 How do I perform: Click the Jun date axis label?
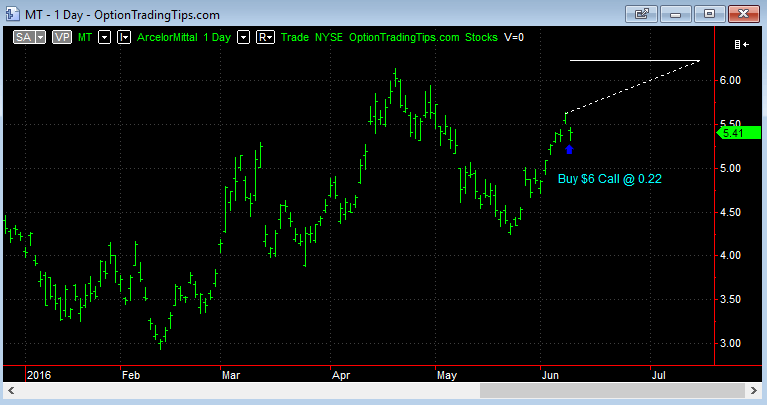(550, 375)
